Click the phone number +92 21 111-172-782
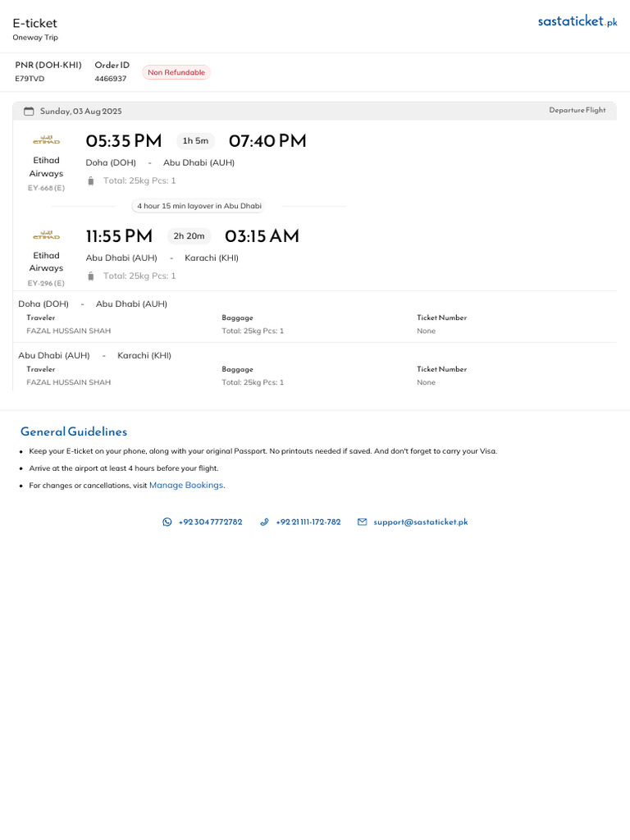The width and height of the screenshot is (630, 840). [x=308, y=522]
